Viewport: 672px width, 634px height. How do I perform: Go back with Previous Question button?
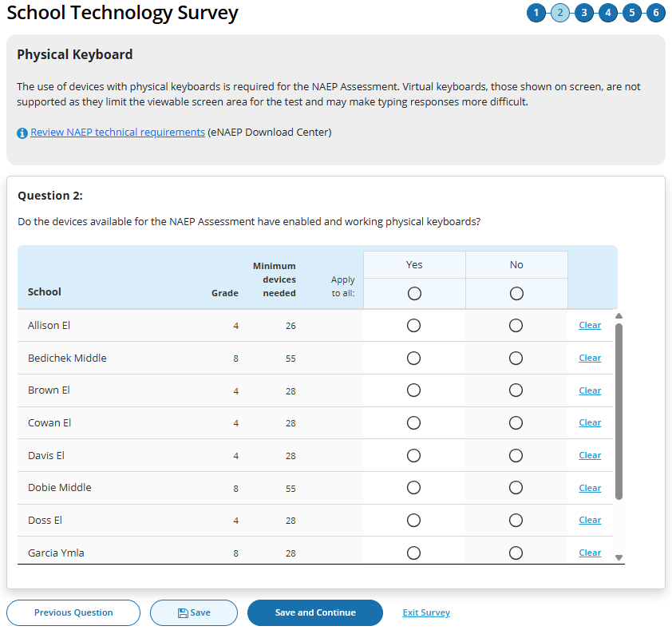coord(73,612)
